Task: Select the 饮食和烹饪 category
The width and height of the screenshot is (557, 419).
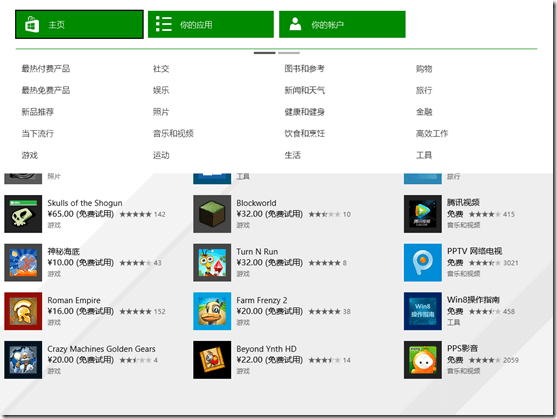Action: 304,134
